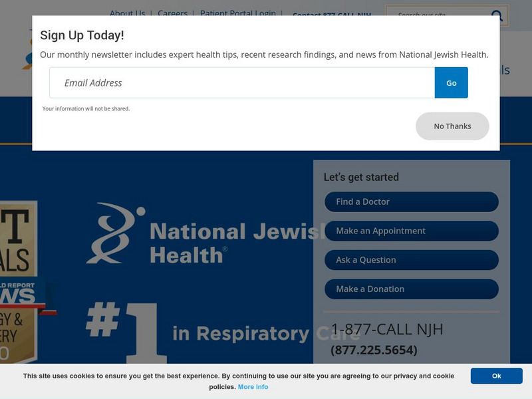Viewport: 532px width, 399px height.
Task: Open Make an Appointment
Action: (411, 231)
